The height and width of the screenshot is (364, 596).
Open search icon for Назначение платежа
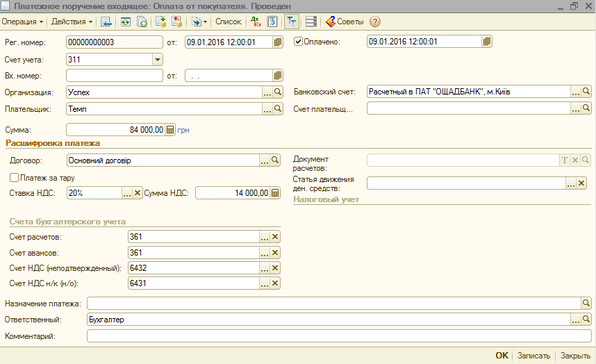click(586, 304)
